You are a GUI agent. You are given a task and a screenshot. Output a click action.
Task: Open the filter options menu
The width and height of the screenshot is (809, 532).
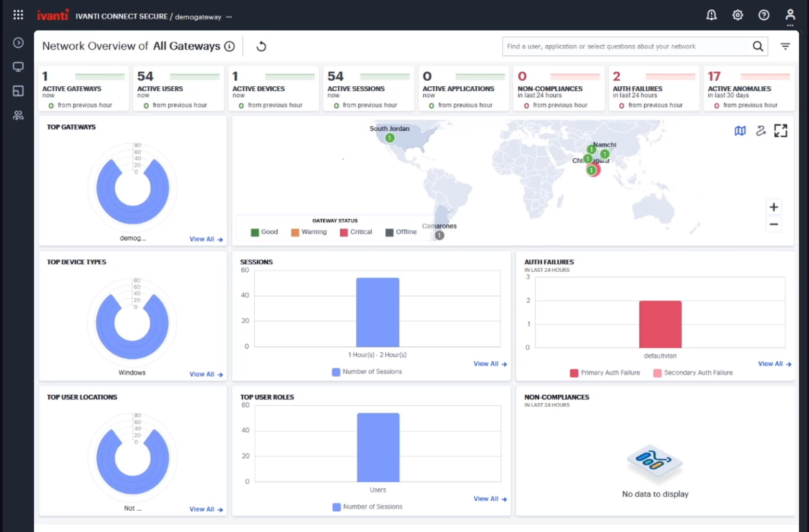click(785, 46)
